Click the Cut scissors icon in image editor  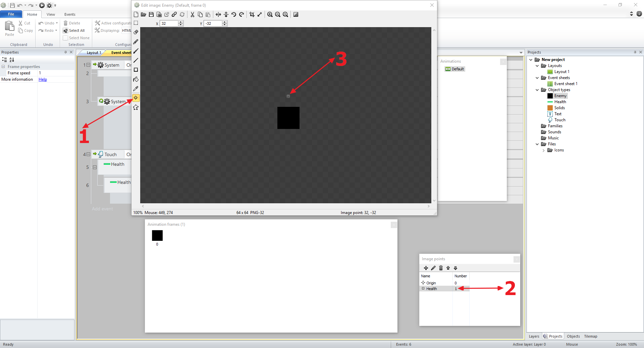pyautogui.click(x=193, y=14)
